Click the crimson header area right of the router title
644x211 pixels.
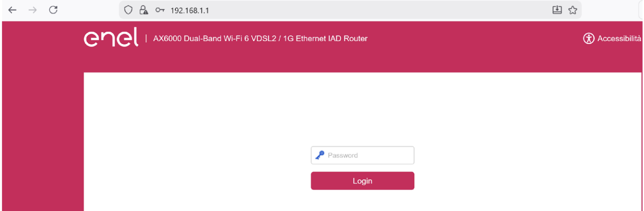tap(474, 39)
